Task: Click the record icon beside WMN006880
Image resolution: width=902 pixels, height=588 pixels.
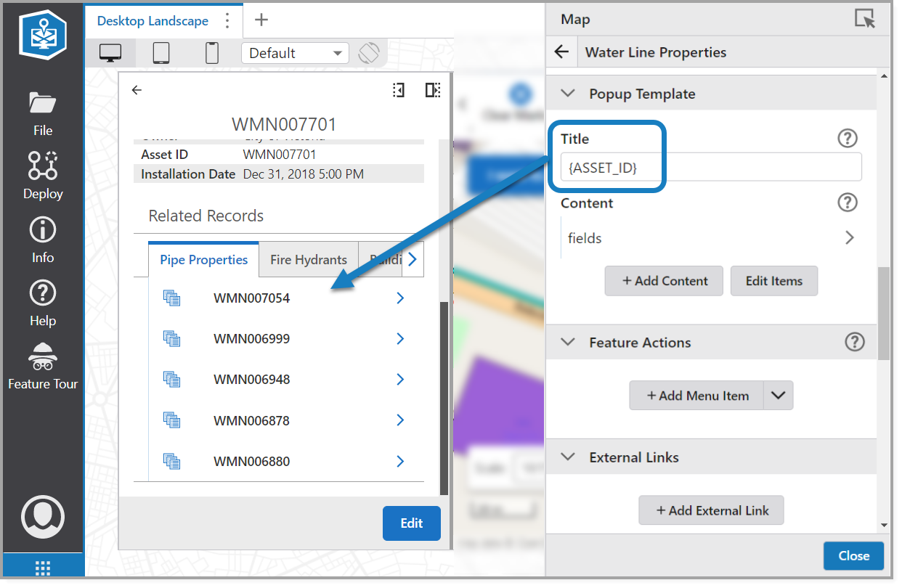Action: [171, 461]
